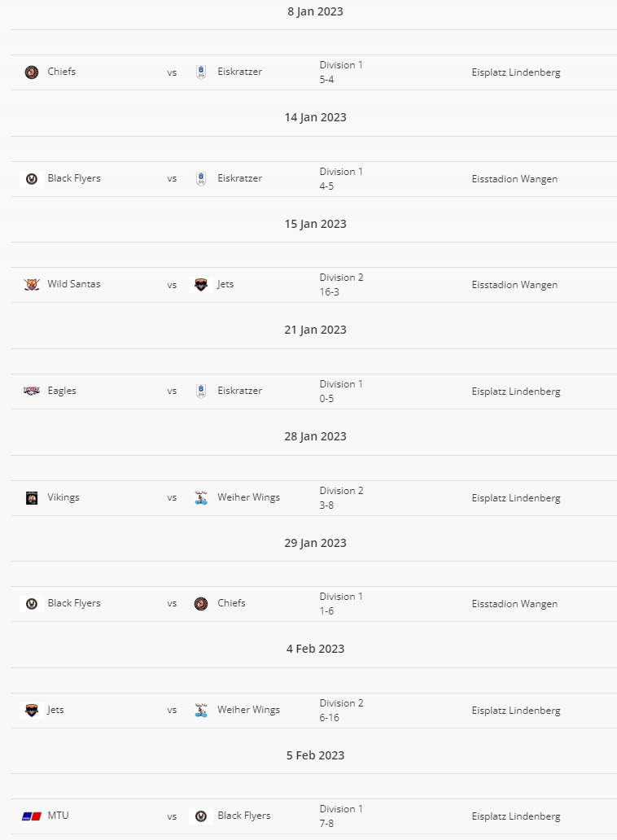Click the MTU team logo
Screen dimensions: 617x840
[32, 816]
